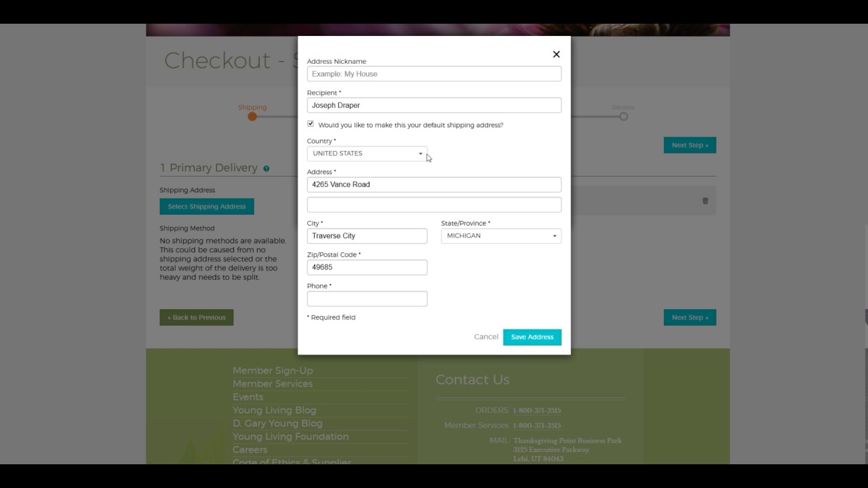Click the Orders phone number 1-800-371-3515
Image resolution: width=868 pixels, height=488 pixels.
536,411
